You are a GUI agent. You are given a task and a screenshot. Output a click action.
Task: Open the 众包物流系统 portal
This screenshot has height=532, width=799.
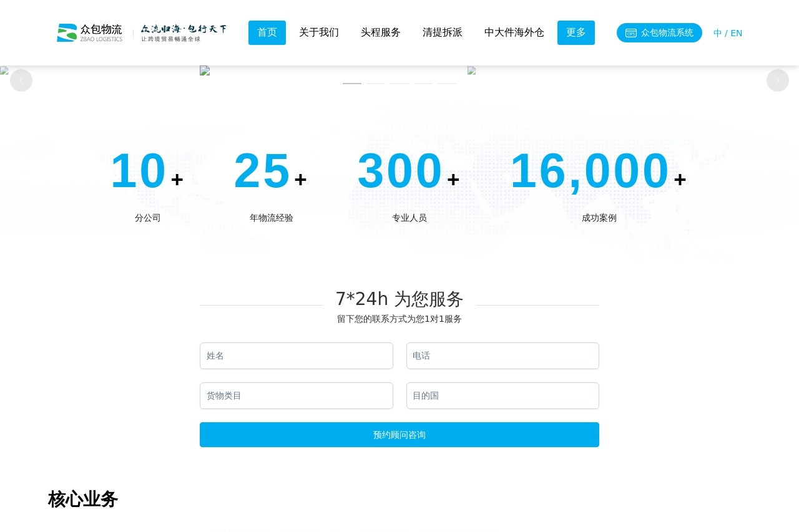coord(659,33)
